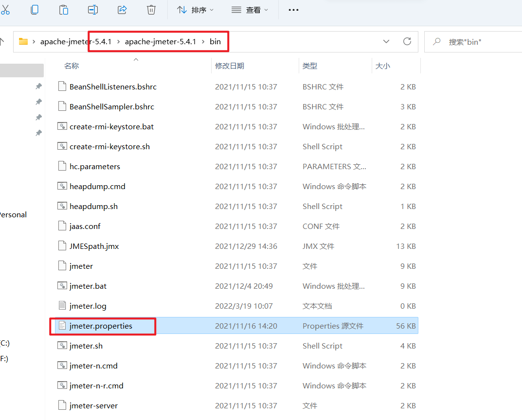522x420 pixels.
Task: Select JMESpath.jmx file
Action: (94, 246)
